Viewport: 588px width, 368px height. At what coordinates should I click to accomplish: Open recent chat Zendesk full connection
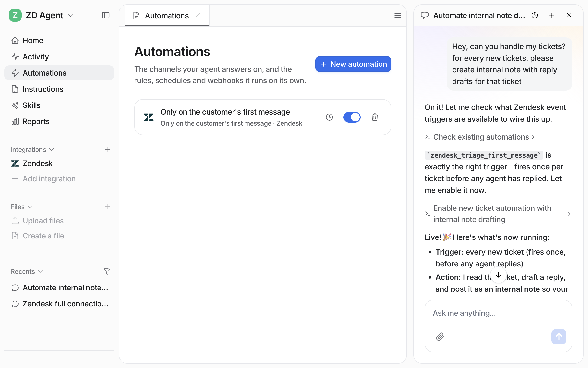[x=59, y=304]
